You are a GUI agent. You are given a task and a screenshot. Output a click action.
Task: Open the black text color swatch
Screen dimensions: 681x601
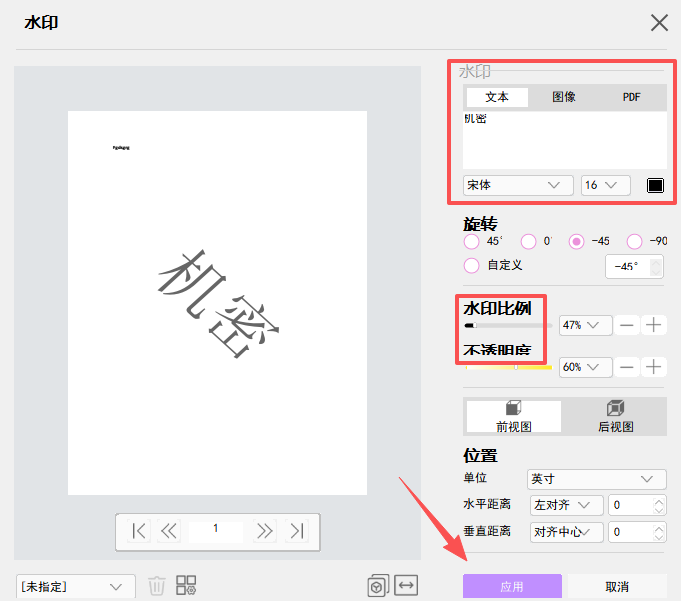[655, 185]
